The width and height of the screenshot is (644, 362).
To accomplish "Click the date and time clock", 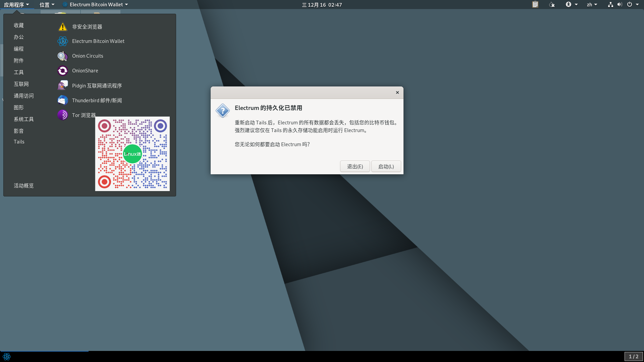I will 322,5.
